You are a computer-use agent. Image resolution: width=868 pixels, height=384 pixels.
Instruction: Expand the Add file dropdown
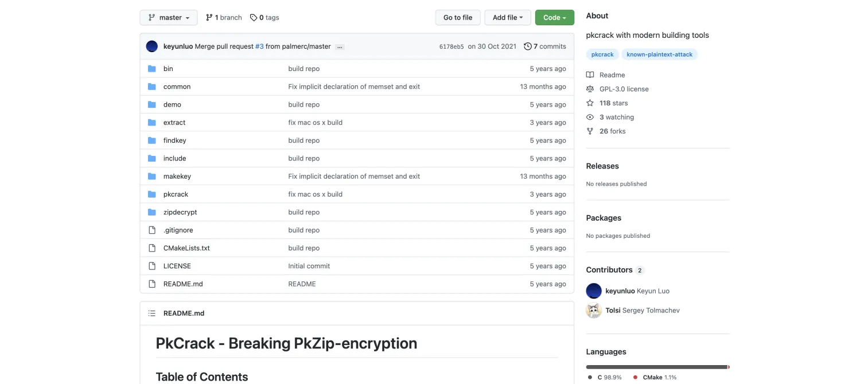coord(508,18)
